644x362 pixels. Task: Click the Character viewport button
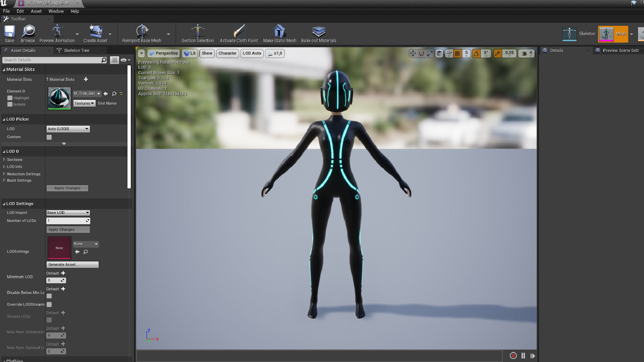[227, 53]
